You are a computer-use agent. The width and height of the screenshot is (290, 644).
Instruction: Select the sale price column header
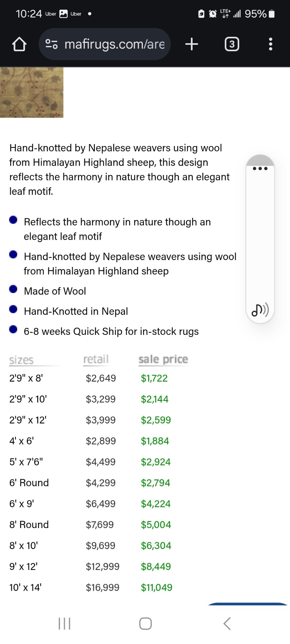click(163, 359)
